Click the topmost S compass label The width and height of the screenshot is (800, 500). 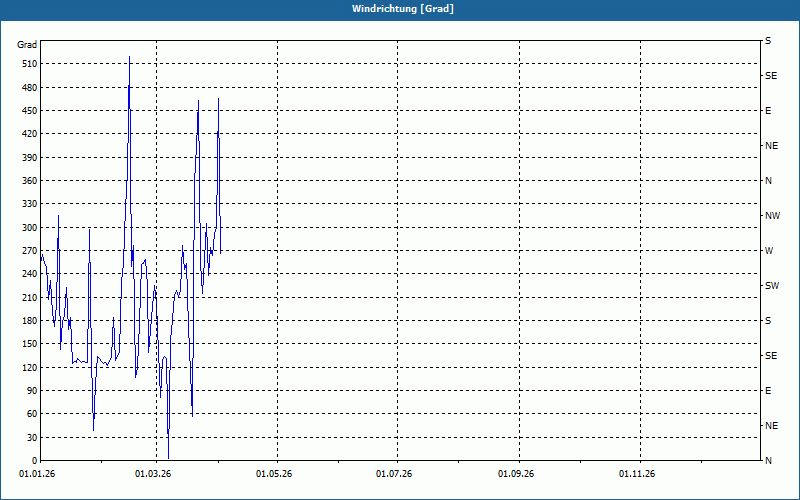pyautogui.click(x=768, y=41)
